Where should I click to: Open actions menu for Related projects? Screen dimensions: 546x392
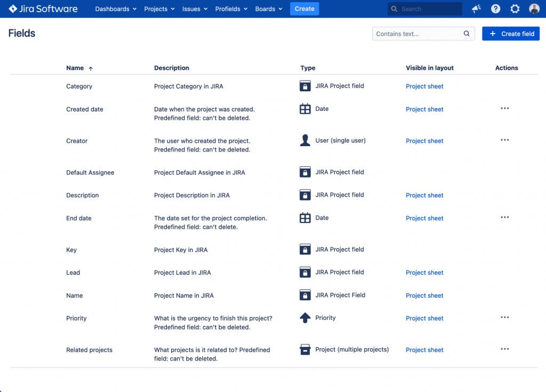[504, 349]
